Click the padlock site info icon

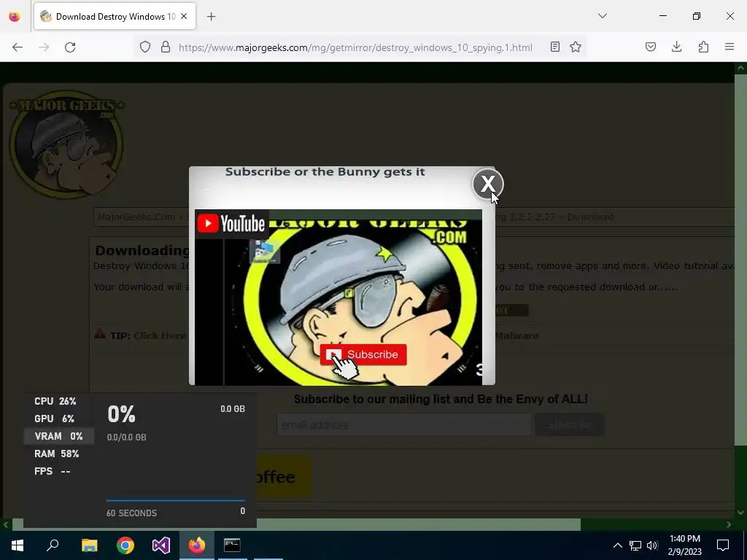[166, 47]
